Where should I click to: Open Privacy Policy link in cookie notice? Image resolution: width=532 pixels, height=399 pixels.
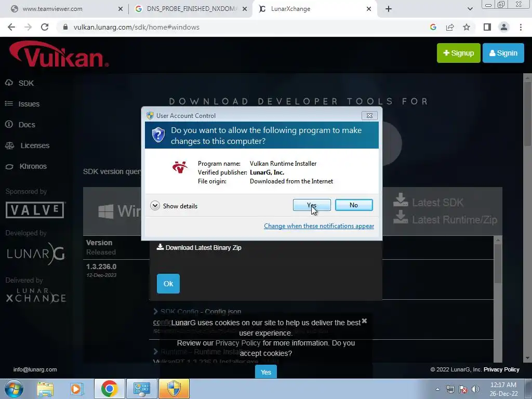click(238, 343)
